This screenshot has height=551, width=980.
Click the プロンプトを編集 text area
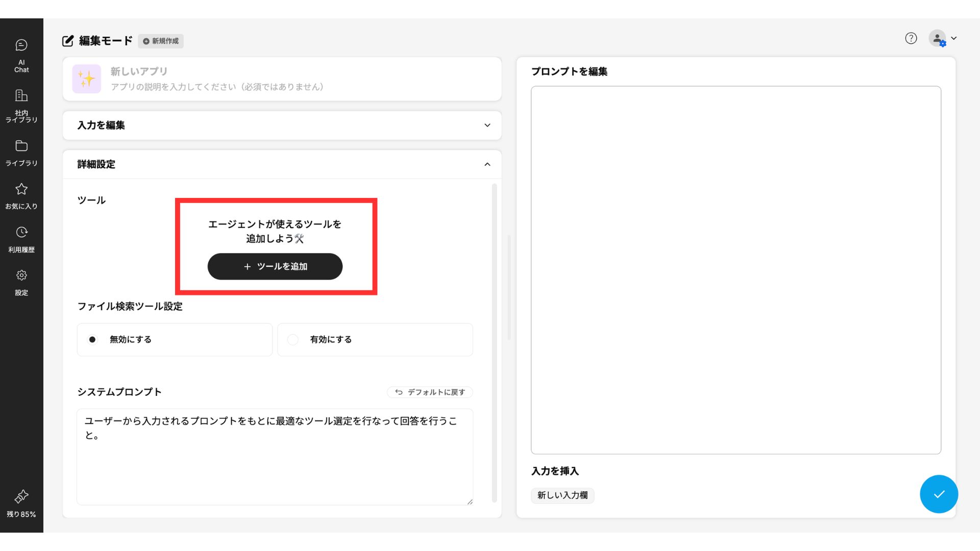click(736, 269)
